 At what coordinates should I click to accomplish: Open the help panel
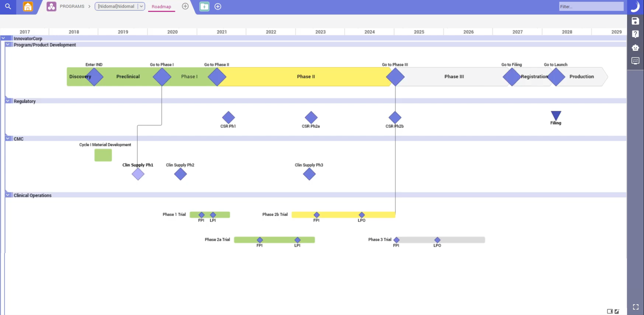636,34
